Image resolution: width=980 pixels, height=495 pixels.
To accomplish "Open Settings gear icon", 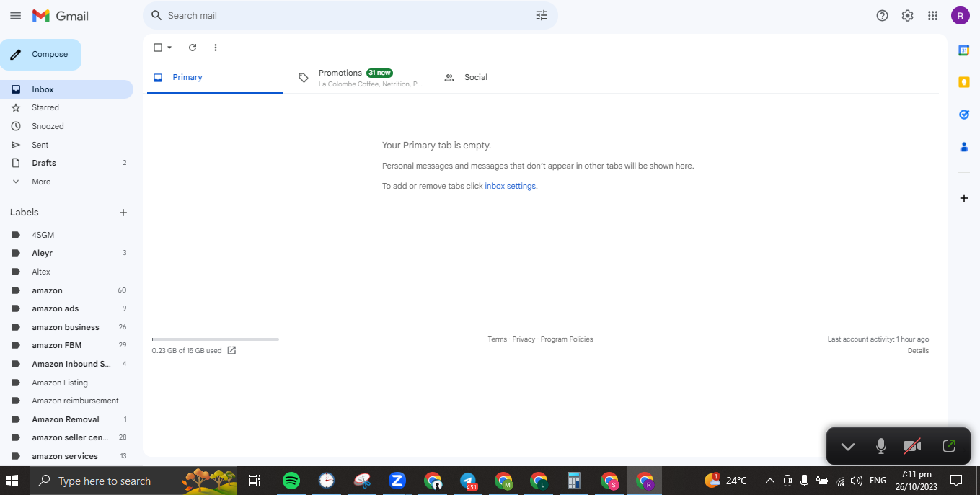I will (907, 15).
